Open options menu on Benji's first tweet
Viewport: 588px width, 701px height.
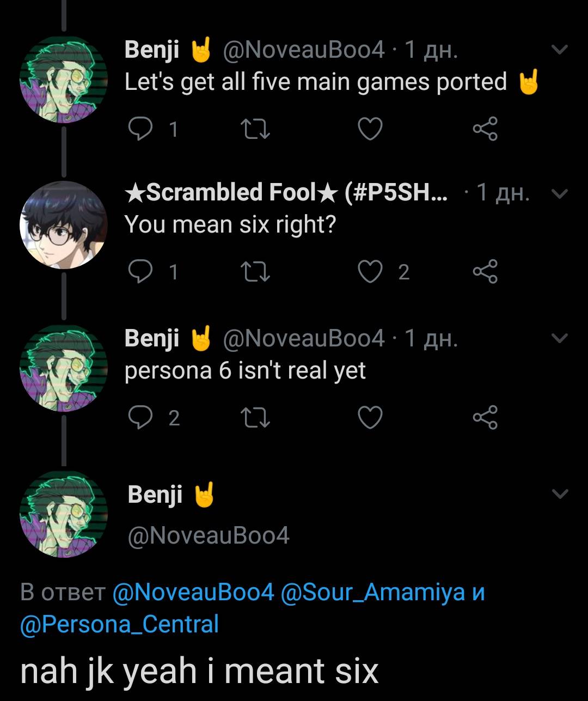(x=559, y=49)
